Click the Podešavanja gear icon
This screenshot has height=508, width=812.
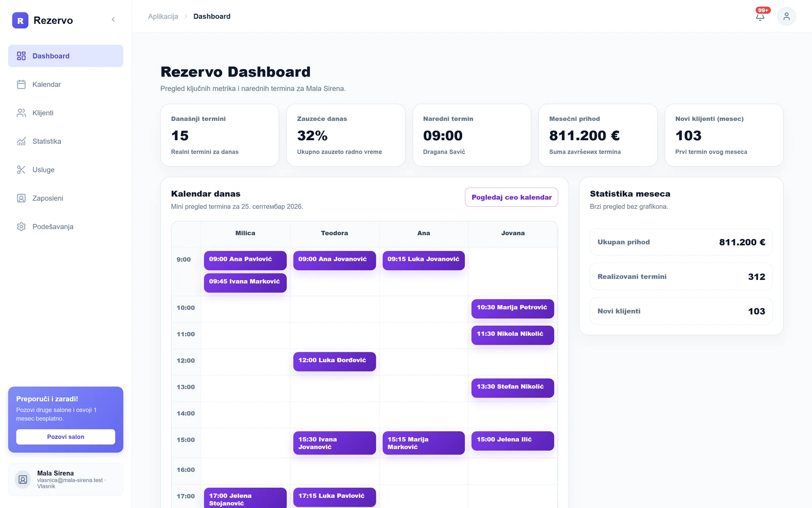[21, 227]
